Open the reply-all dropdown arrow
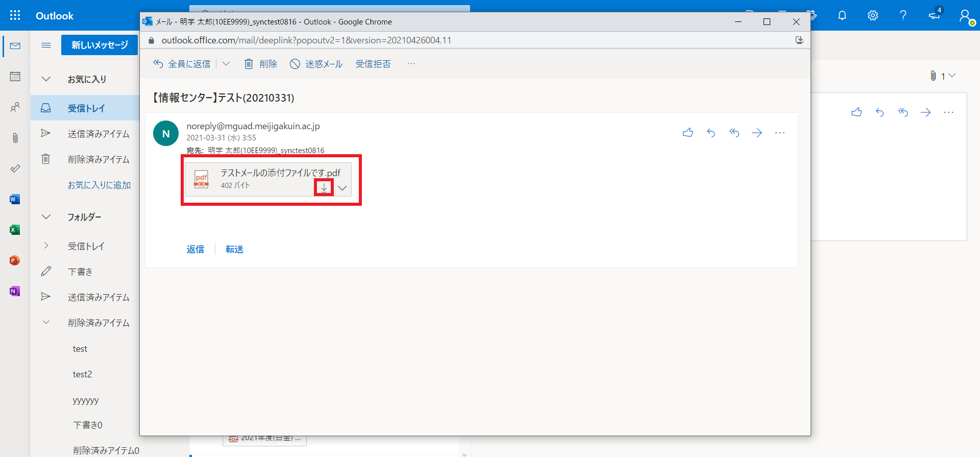Viewport: 980px width, 457px height. pos(226,64)
